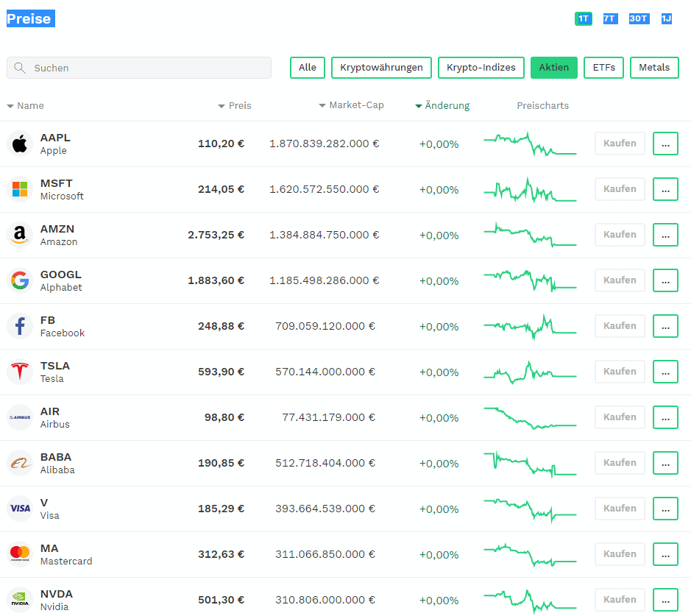The height and width of the screenshot is (616, 691).
Task: Click Kaufen for Mastercard
Action: pos(620,554)
